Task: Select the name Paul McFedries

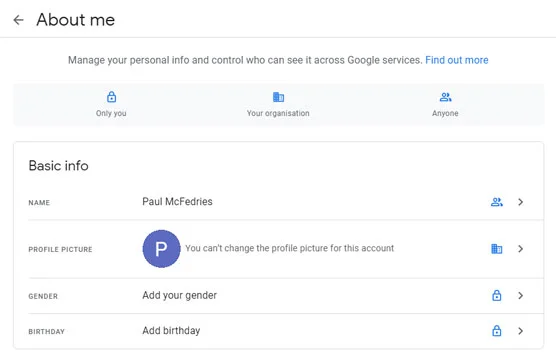Action: [x=177, y=201]
